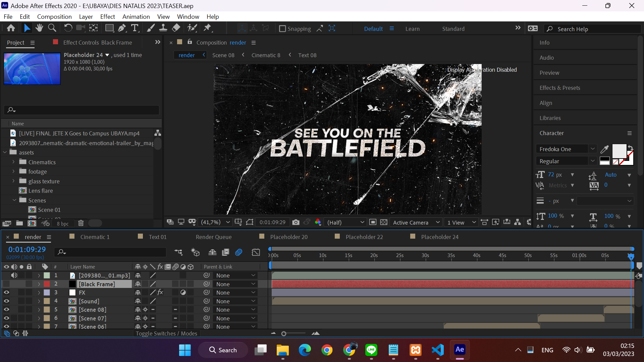Expand the Cinematics folder
The image size is (644, 362).
coord(13,162)
